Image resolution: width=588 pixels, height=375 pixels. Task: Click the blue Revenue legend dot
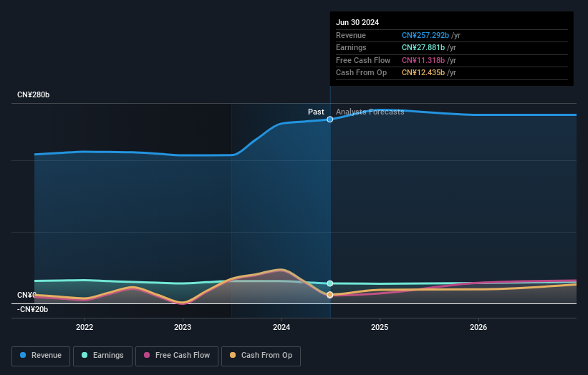click(x=23, y=355)
